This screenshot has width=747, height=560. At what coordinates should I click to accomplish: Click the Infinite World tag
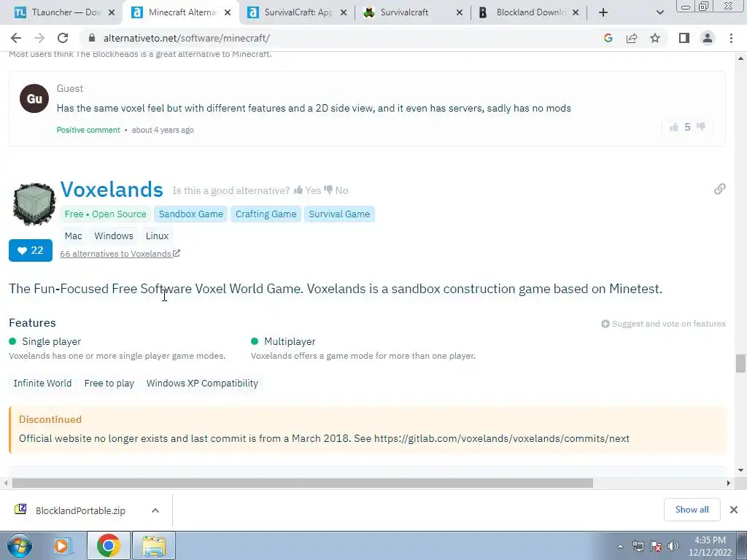[x=42, y=384]
